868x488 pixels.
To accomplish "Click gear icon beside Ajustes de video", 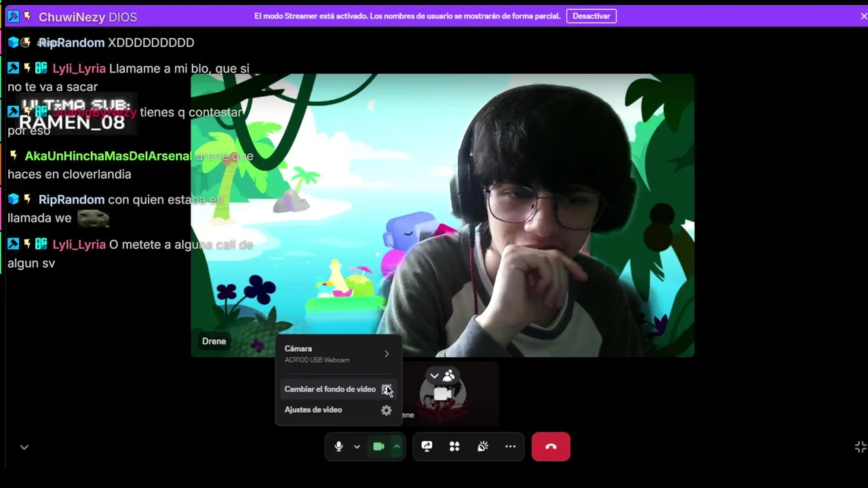I will (386, 410).
